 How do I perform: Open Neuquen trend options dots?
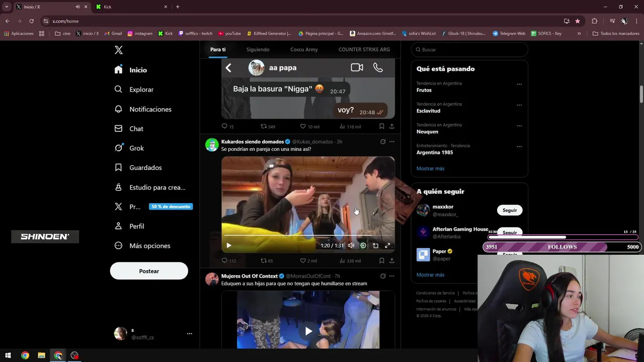coord(519,126)
